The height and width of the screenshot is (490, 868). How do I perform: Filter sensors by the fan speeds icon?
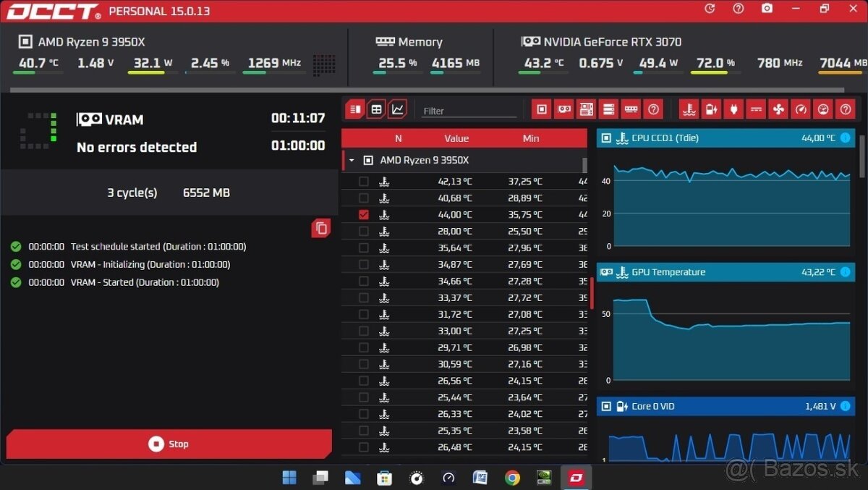[x=778, y=109]
